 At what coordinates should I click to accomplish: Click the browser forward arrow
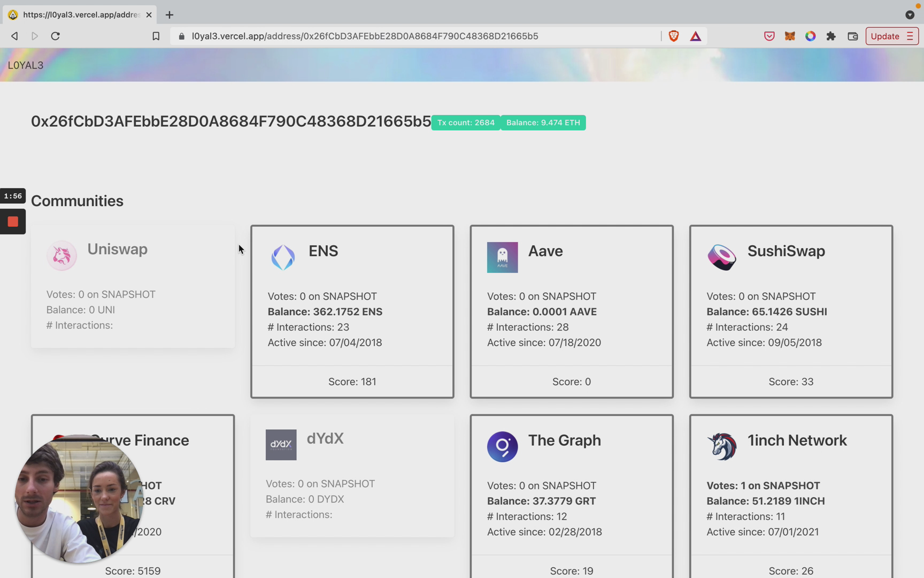point(35,36)
